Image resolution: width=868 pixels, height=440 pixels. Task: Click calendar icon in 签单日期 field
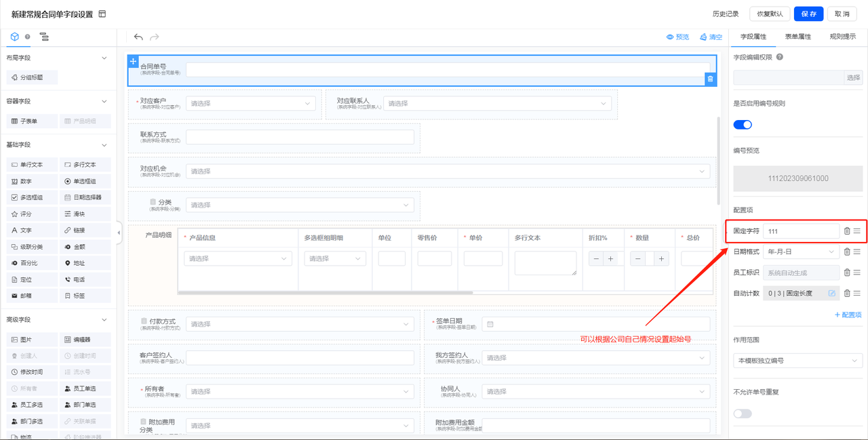[490, 324]
